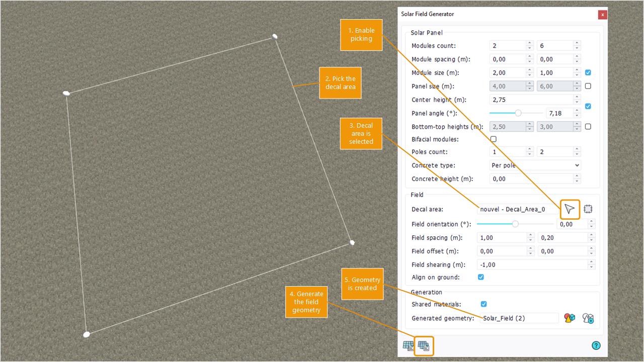The width and height of the screenshot is (644, 362).
Task: Open help with the question mark icon
Action: point(596,345)
